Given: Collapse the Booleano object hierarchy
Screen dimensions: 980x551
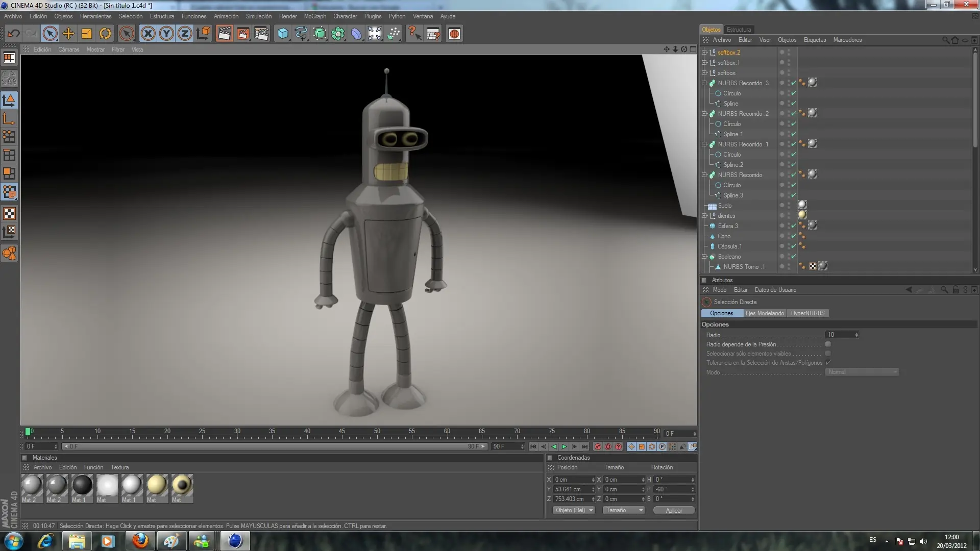Looking at the screenshot, I should (x=704, y=257).
